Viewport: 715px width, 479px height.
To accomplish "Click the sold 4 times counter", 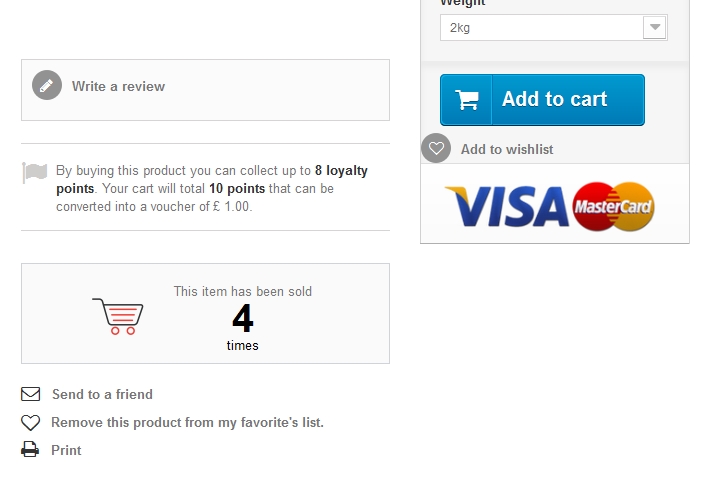I will point(243,318).
